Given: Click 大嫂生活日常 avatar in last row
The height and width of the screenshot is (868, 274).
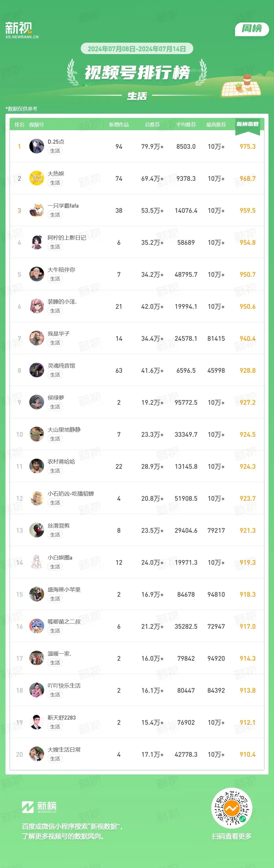Looking at the screenshot, I should pos(37,755).
